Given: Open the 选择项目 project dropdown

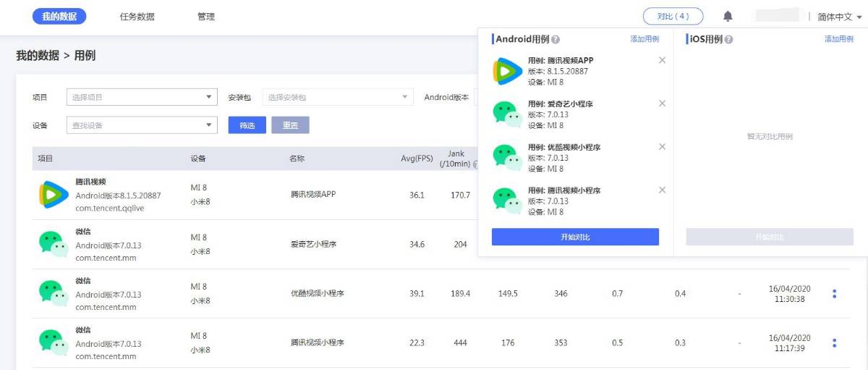Looking at the screenshot, I should click(x=142, y=97).
